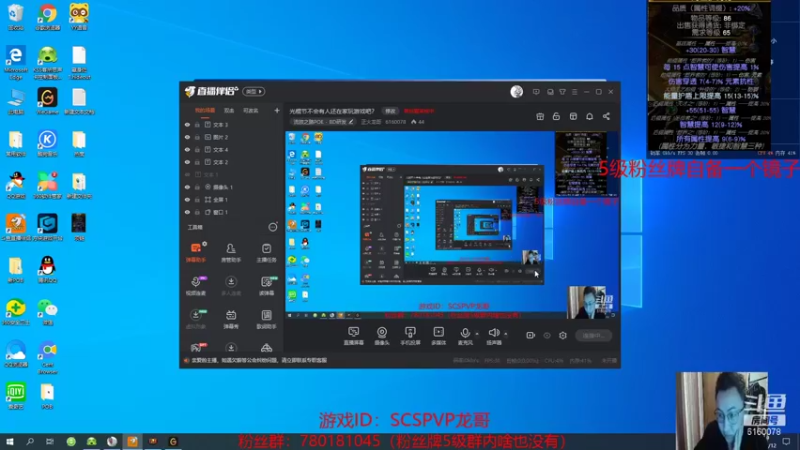This screenshot has width=800, height=450.
Task: Open the mode pill beside the logo
Action: (x=254, y=91)
